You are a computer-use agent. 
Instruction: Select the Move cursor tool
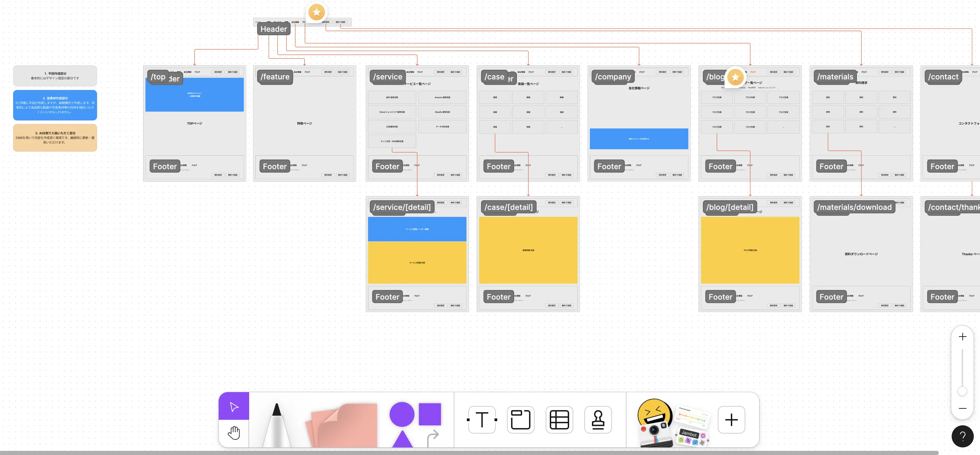click(x=234, y=406)
